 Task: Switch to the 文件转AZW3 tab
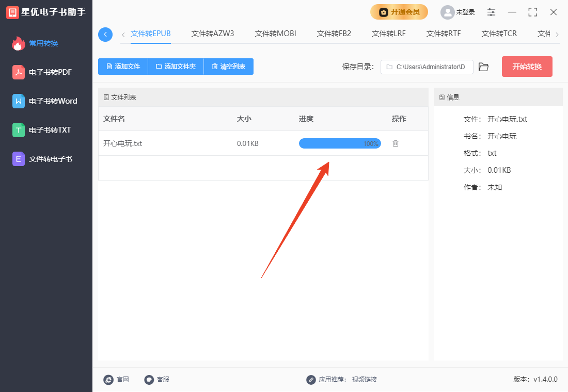tap(213, 34)
